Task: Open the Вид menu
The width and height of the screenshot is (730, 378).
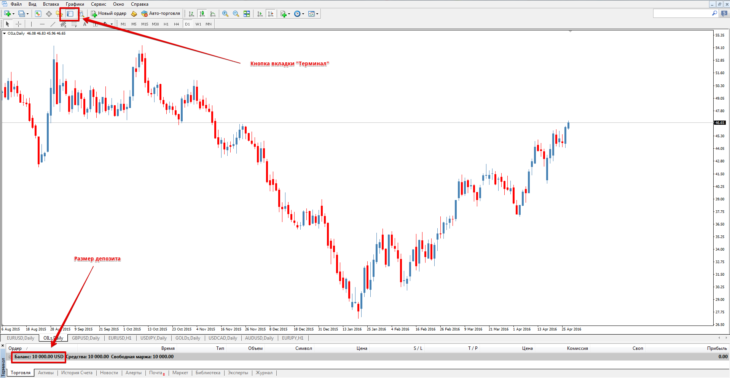Action: coord(33,4)
